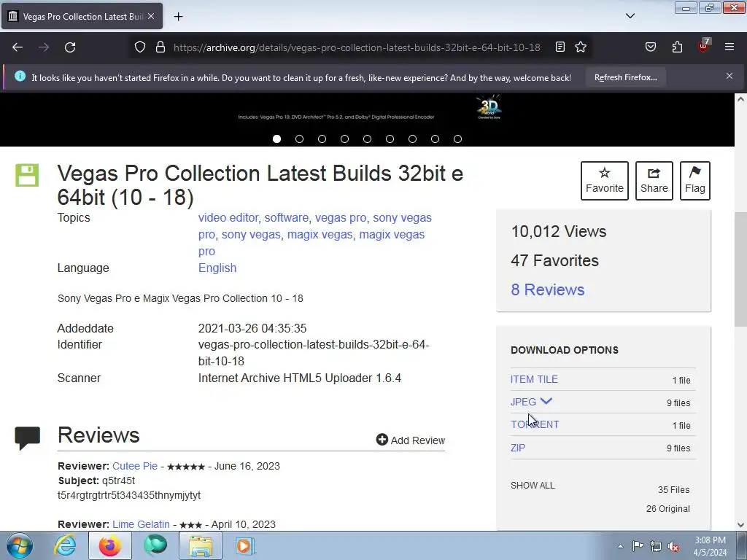The width and height of the screenshot is (747, 560).
Task: Reload the page with the refresh icon
Action: pos(70,47)
